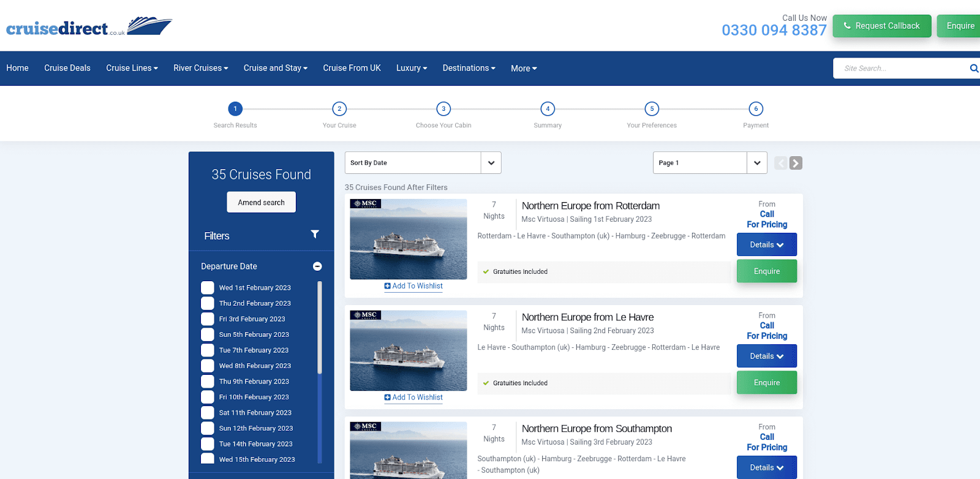Image resolution: width=980 pixels, height=479 pixels.
Task: Call the 0330 094 8387 phone number
Action: tap(774, 30)
